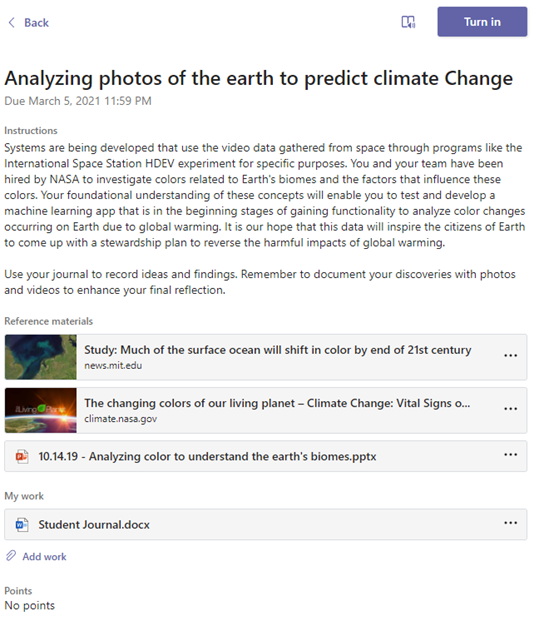544x621 pixels.
Task: Click the paperclip attachment icon
Action: point(11,556)
